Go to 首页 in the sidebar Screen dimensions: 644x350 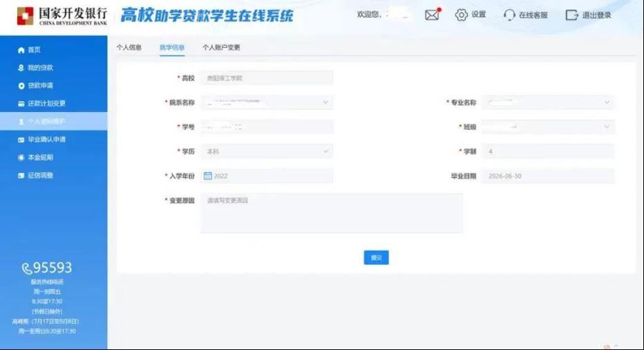pos(34,50)
